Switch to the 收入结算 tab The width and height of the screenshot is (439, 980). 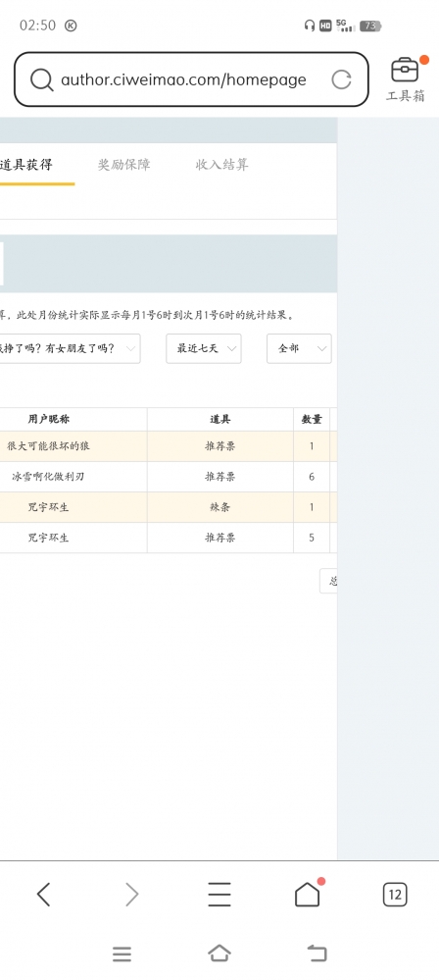221,165
